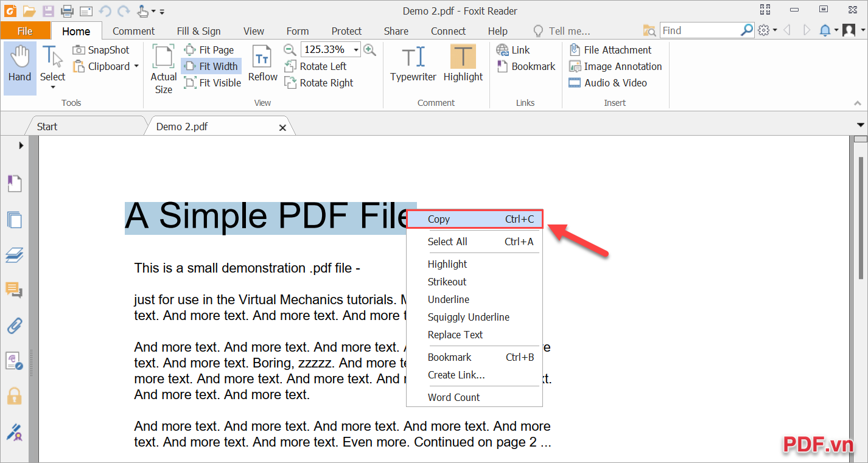Open the bookmarks panel in left sidebar

click(14, 183)
